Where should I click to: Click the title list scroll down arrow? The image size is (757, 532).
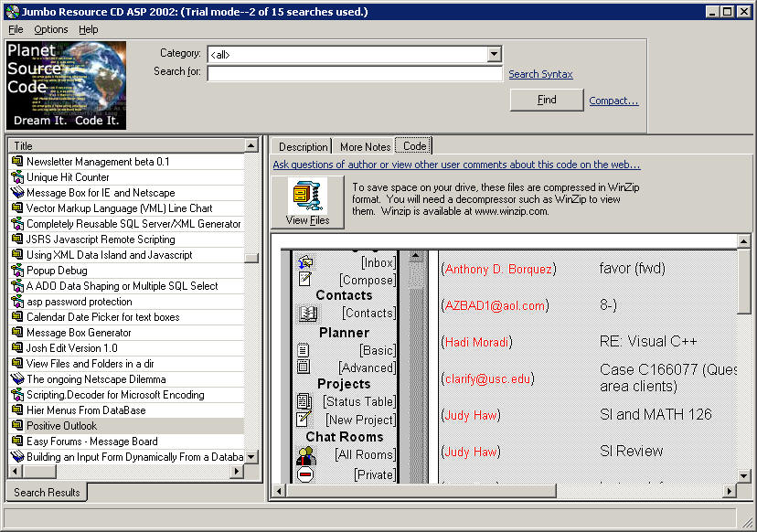pos(251,456)
